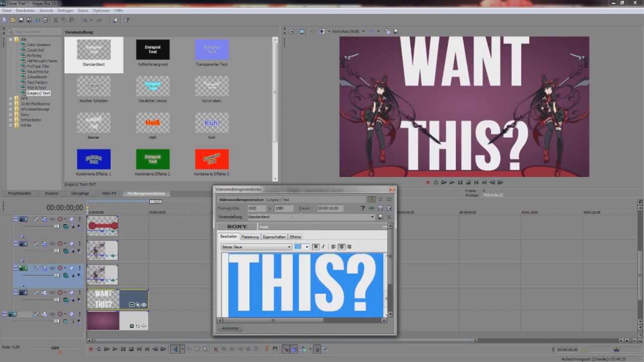Create a new project from the toolbar
The width and height of the screenshot is (644, 362).
[x=5, y=20]
